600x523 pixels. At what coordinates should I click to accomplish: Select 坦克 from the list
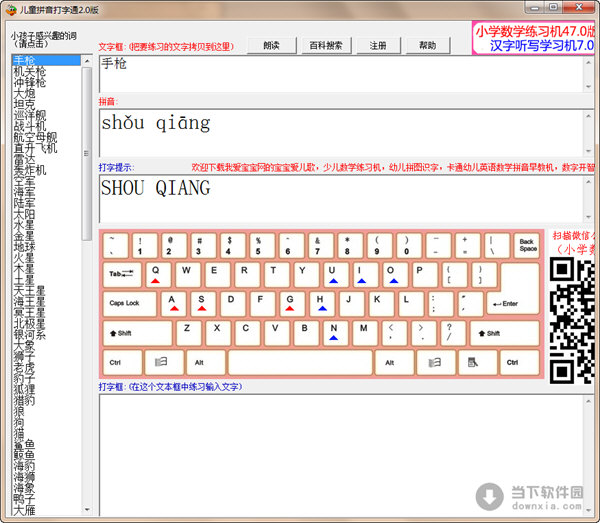coord(46,104)
